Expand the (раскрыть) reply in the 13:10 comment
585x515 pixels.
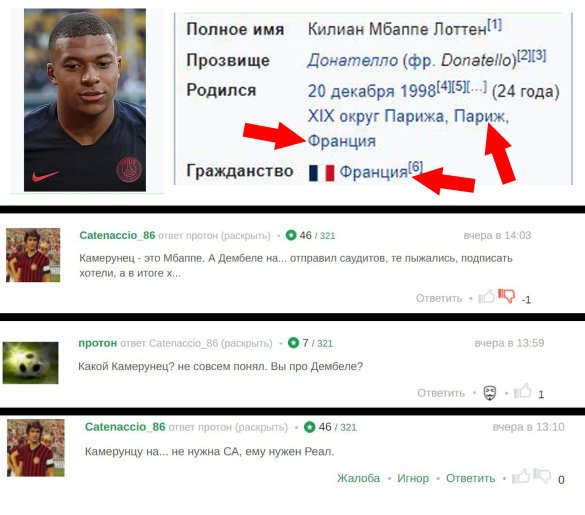262,427
